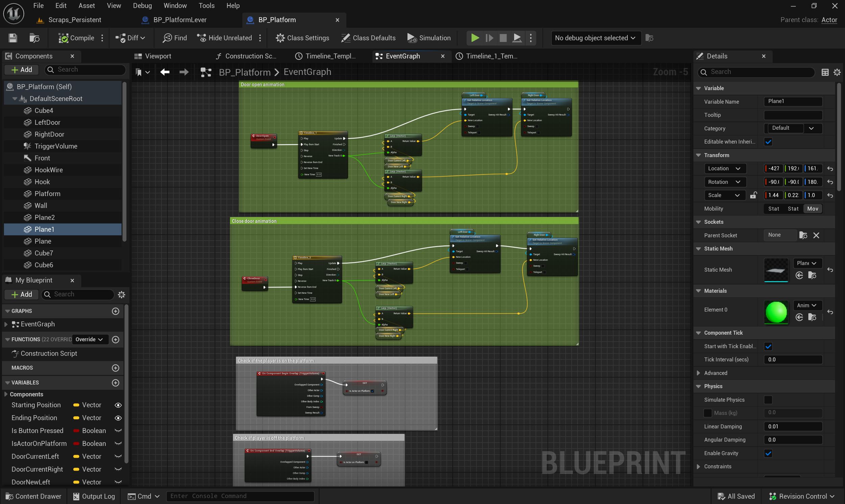This screenshot has width=845, height=504.
Task: Toggle visibility for IsActorOnPlatform variable
Action: (x=118, y=444)
